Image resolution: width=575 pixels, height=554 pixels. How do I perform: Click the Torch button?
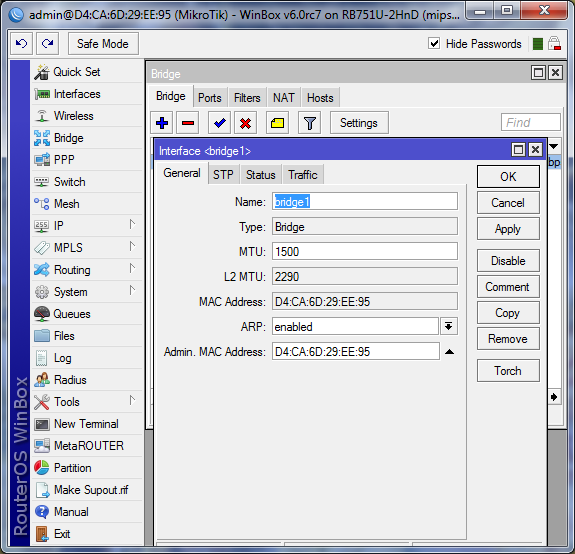tap(508, 371)
